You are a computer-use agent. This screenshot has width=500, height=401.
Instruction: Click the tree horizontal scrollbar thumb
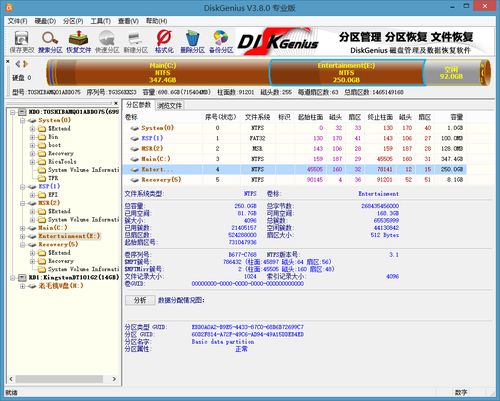coord(59,379)
